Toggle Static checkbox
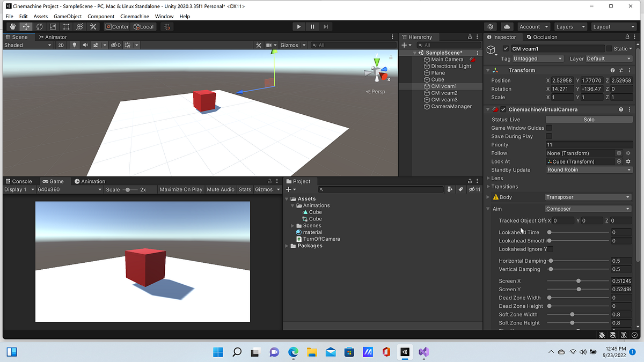The height and width of the screenshot is (362, 644). pos(609,49)
